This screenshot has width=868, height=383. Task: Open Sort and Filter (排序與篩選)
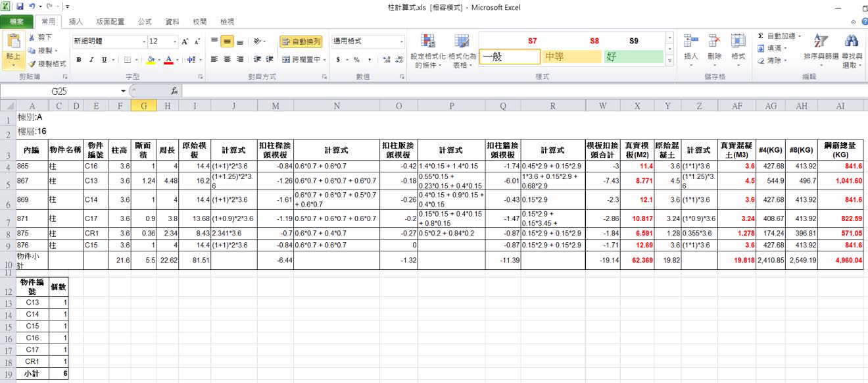pyautogui.click(x=821, y=49)
